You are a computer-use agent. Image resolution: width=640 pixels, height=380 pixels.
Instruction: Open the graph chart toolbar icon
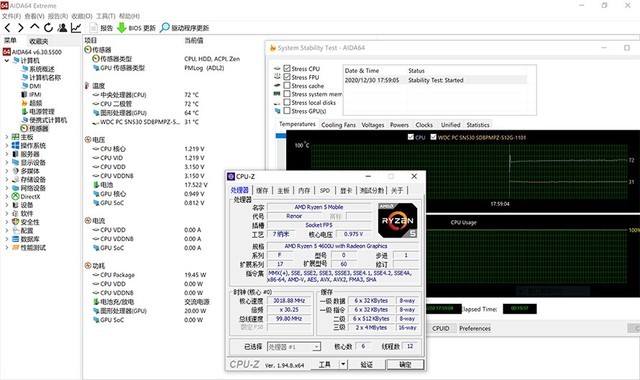click(x=76, y=28)
